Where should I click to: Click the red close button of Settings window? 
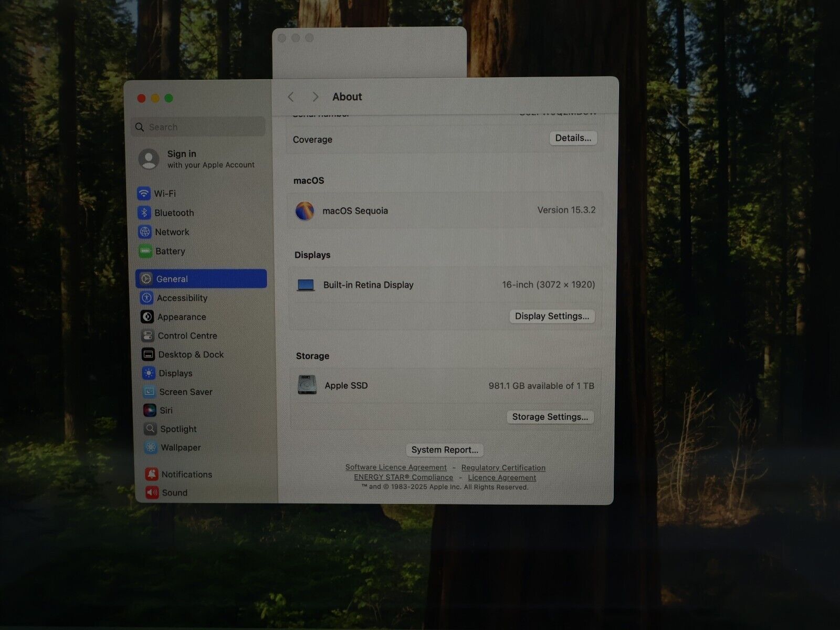[x=141, y=98]
